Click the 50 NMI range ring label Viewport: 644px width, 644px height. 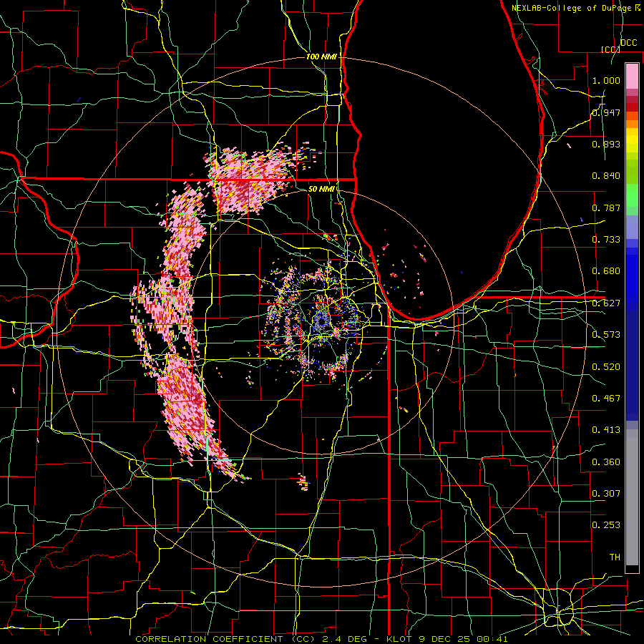(x=321, y=190)
